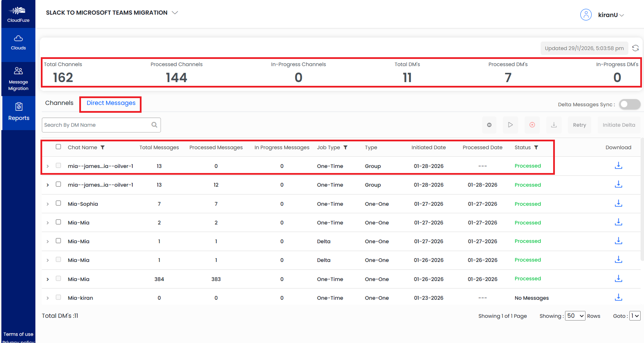Viewport: 644px width, 343px height.
Task: Download the report for the Mia-Sophia row
Action: (618, 203)
